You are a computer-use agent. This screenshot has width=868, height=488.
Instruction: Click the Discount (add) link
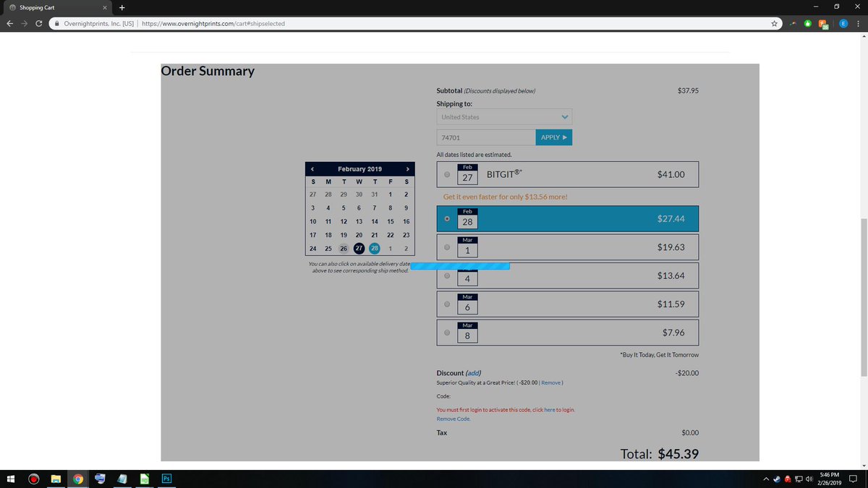click(473, 373)
